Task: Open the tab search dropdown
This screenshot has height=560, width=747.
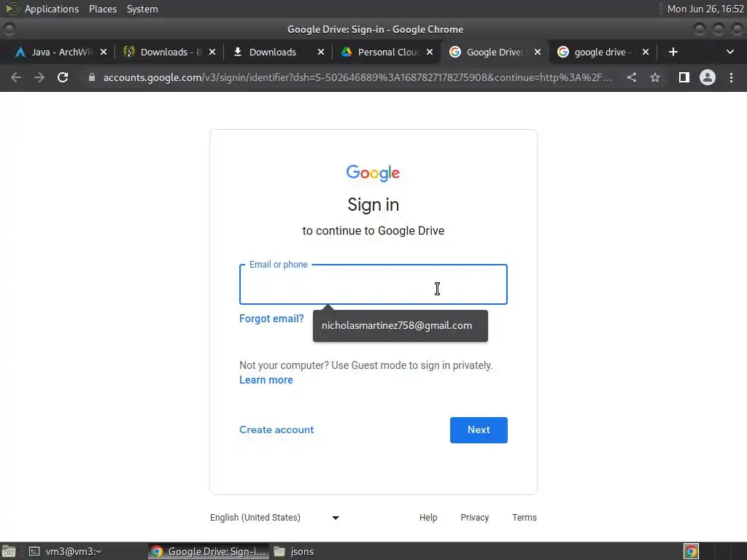Action: (729, 52)
